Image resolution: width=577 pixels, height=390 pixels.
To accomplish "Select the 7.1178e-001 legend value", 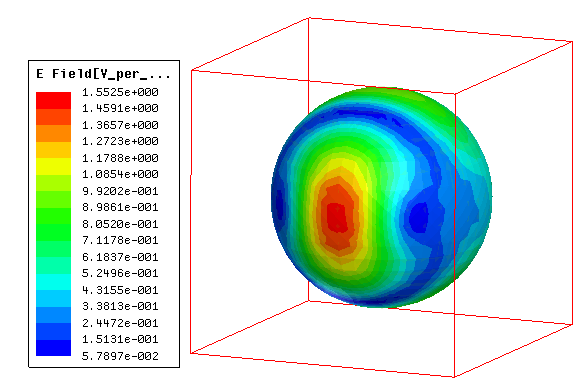I will [120, 240].
